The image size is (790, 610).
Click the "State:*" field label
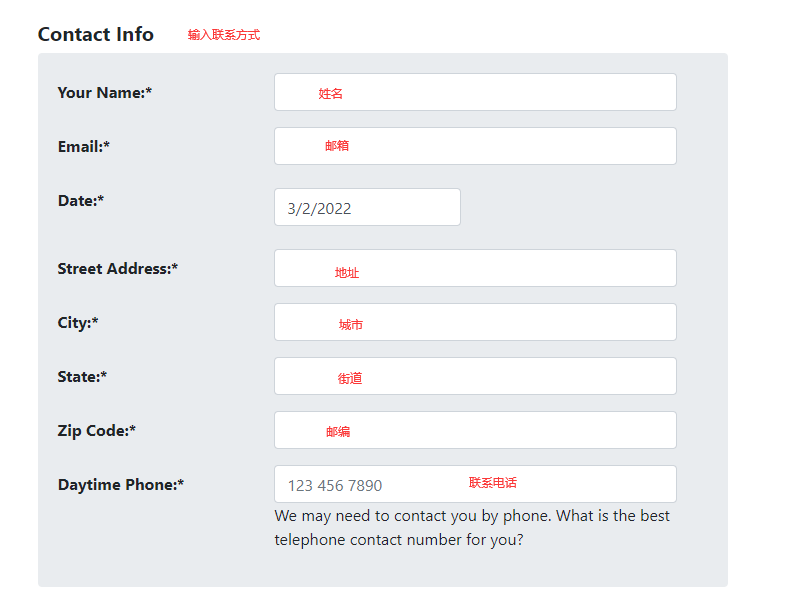point(82,376)
